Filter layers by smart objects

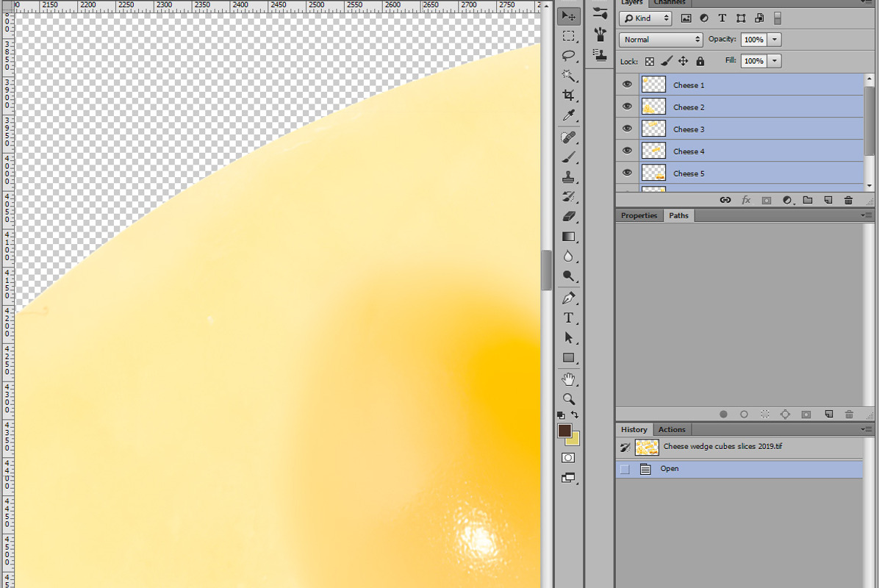click(x=759, y=18)
